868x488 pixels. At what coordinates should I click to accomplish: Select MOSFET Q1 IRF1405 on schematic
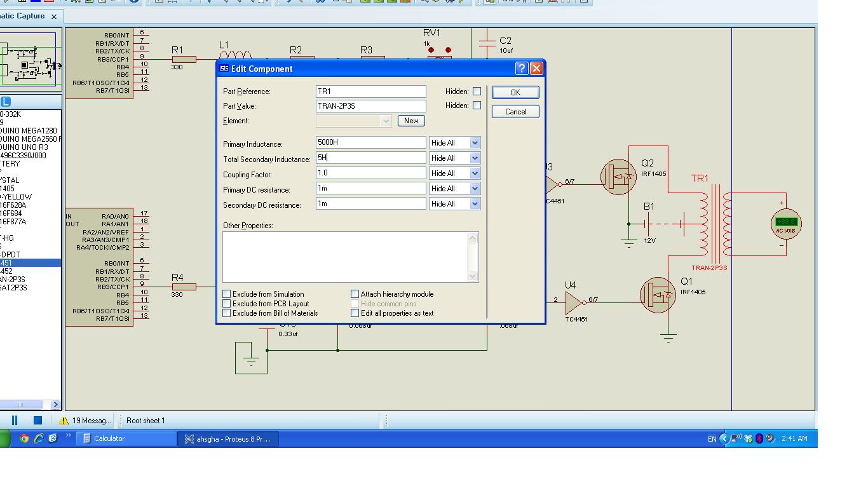coord(658,295)
